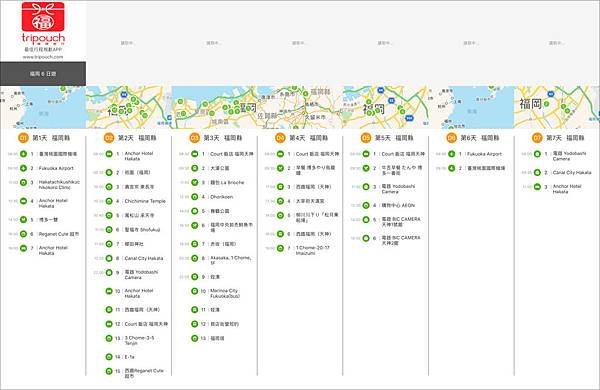Click the icon beside Reganet Cute on Day 1
Screen dimensions: 600x390
[x=23, y=234]
